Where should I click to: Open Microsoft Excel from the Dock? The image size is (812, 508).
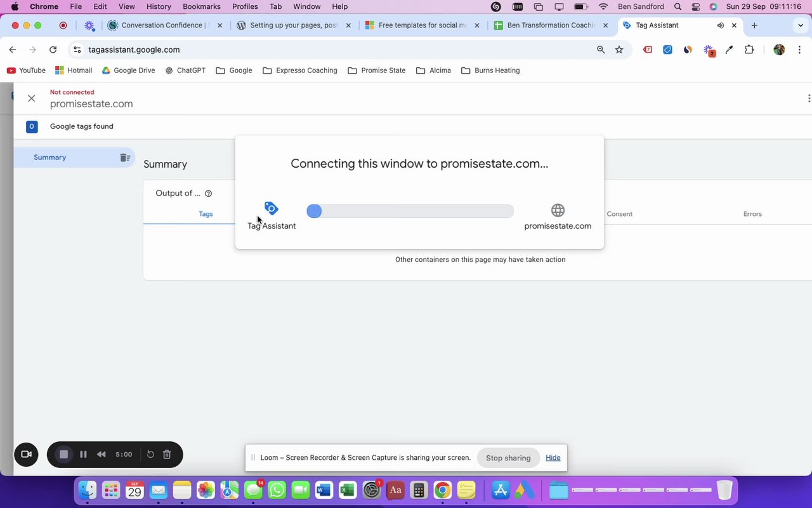tap(347, 490)
